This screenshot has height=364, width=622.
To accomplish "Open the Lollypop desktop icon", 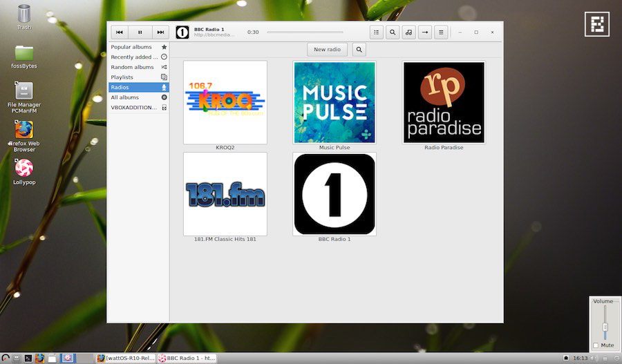I will coord(23,172).
